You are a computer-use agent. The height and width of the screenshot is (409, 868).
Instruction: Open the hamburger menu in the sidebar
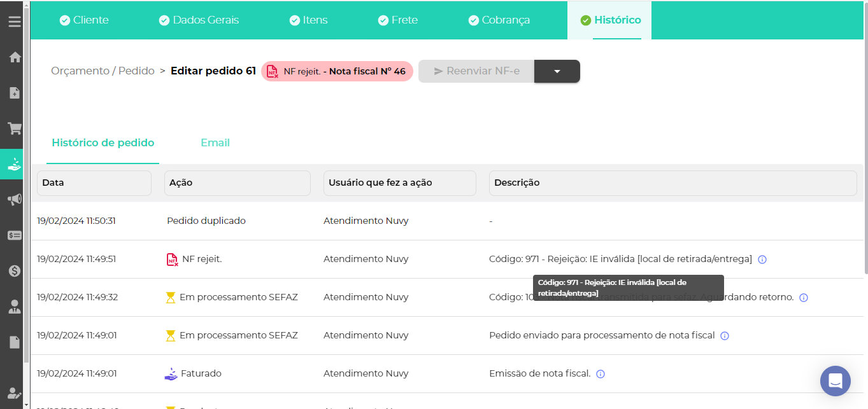pyautogui.click(x=14, y=22)
